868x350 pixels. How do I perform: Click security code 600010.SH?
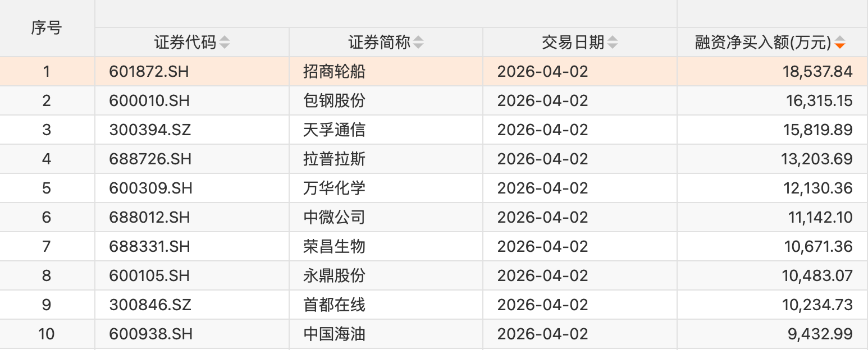[150, 101]
